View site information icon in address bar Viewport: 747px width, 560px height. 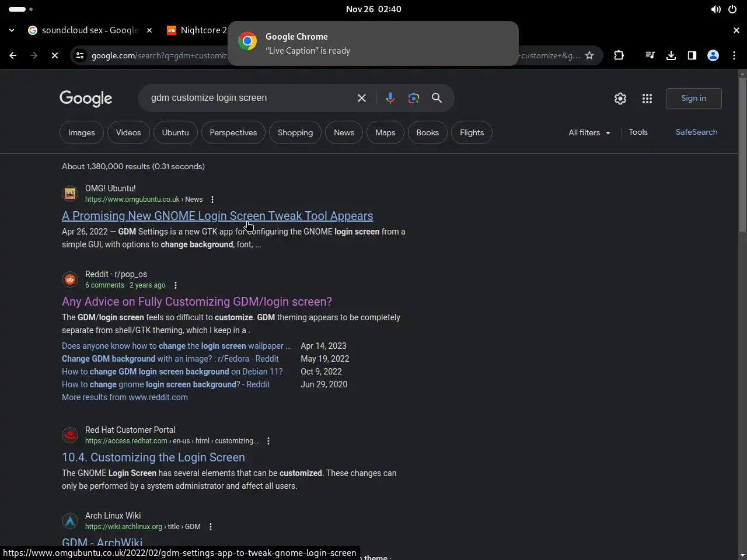point(80,55)
